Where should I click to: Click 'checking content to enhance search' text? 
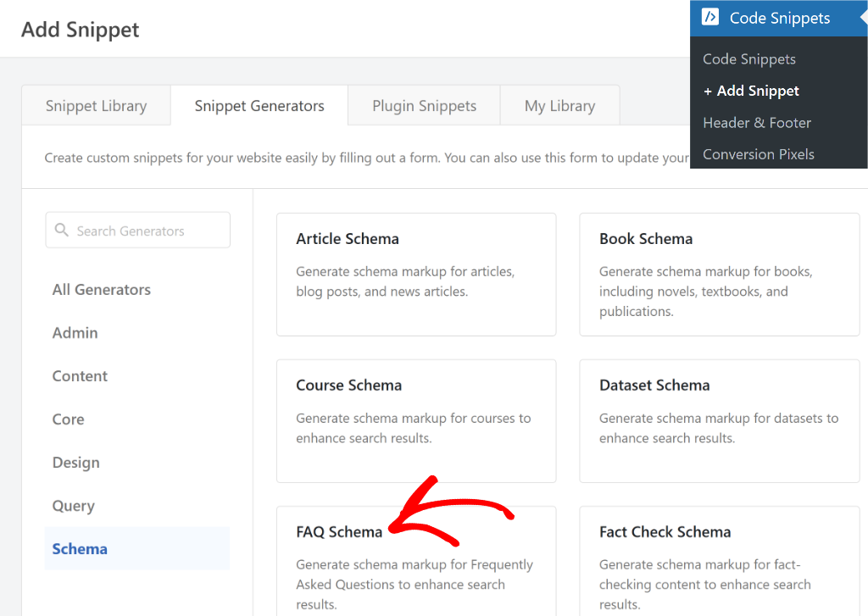[x=704, y=585]
